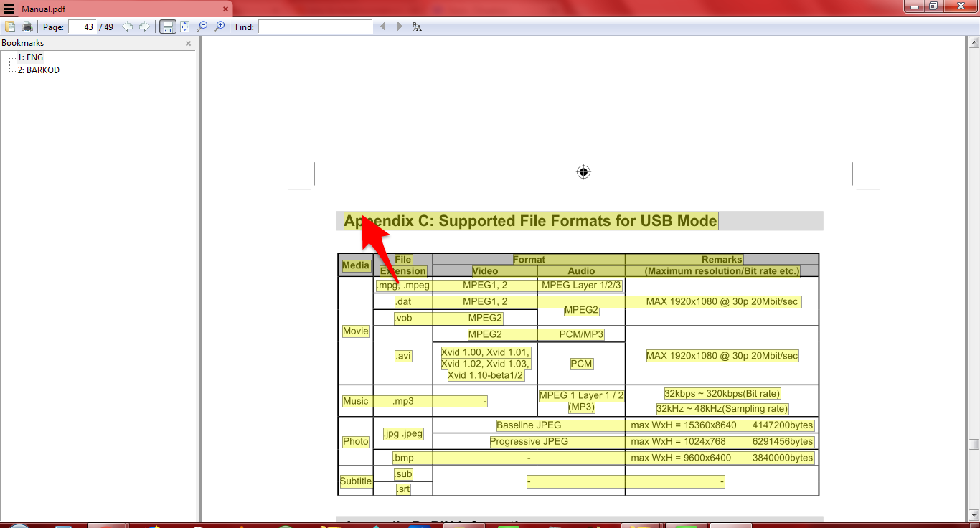Click the 'Xvid 1.00, Xvid 1.01,' text line
The height and width of the screenshot is (528, 980).
(x=485, y=352)
